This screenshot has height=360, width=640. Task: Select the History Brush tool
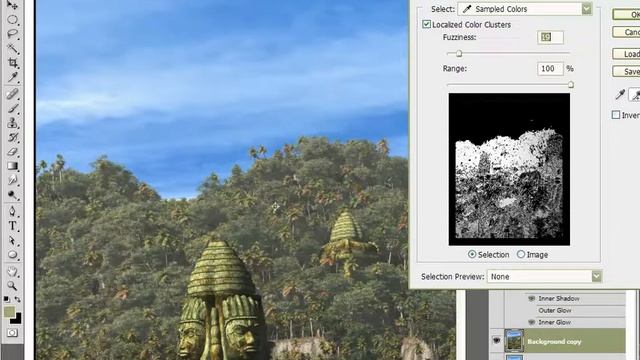[12, 137]
